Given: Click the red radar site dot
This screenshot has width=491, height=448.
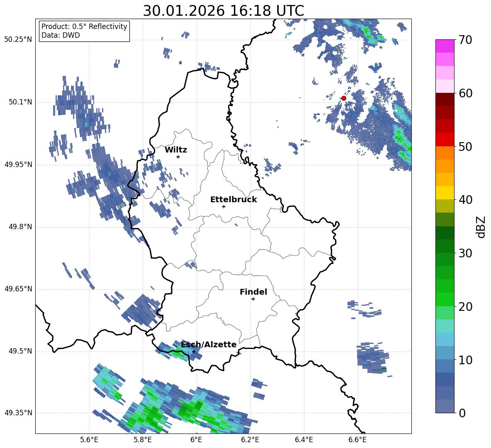Looking at the screenshot, I should coord(343,98).
